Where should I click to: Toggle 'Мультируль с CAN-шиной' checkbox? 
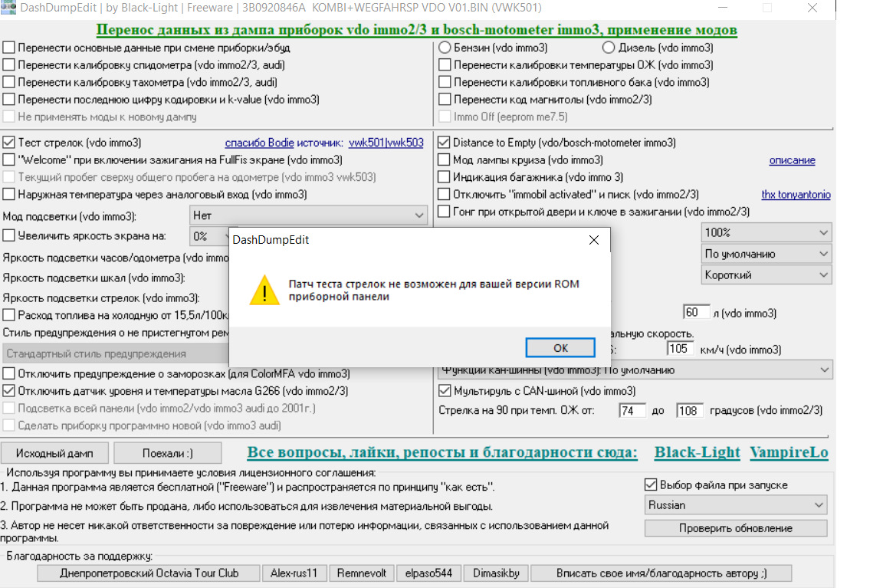[x=444, y=391]
